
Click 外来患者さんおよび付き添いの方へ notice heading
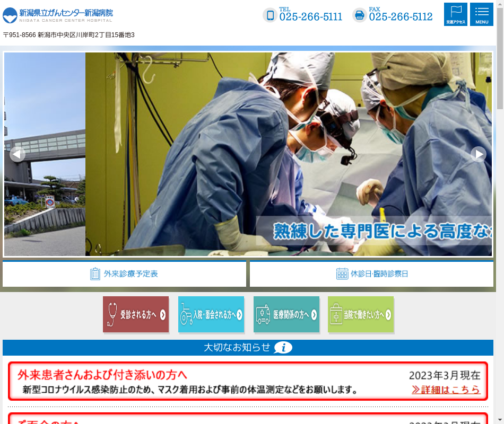coord(102,375)
